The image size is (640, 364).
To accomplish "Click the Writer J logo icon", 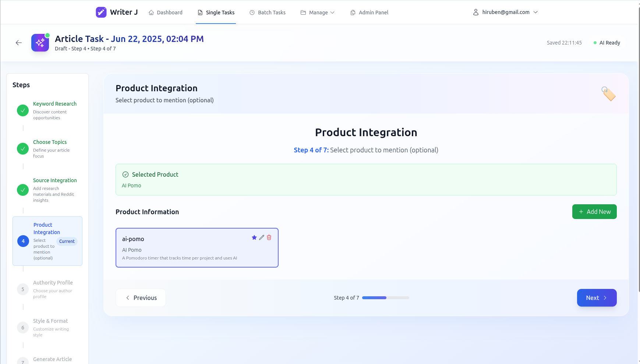I will pos(101,12).
